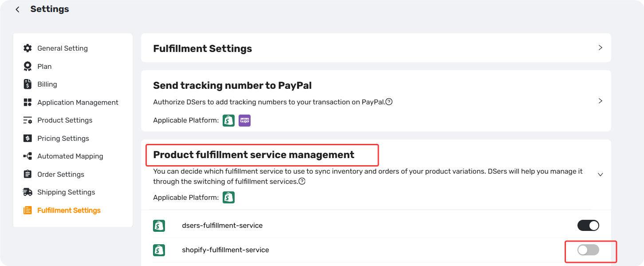Go to Pricing Settings menu item
Image resolution: width=644 pixels, height=266 pixels.
click(63, 138)
